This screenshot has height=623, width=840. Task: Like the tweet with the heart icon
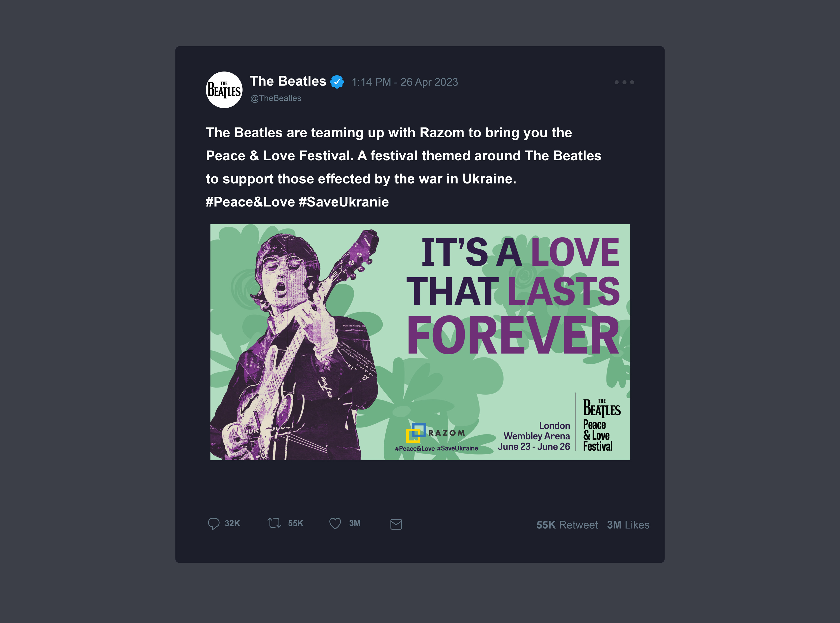pyautogui.click(x=335, y=523)
